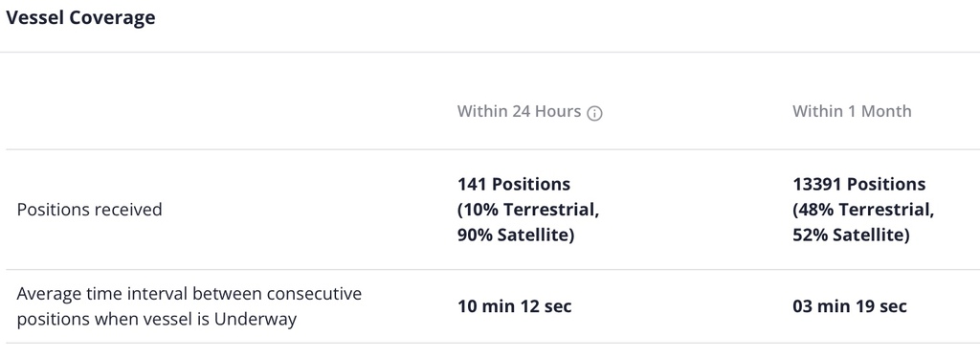Click the info icon beside Within 24 Hours
980x359 pixels.
594,113
